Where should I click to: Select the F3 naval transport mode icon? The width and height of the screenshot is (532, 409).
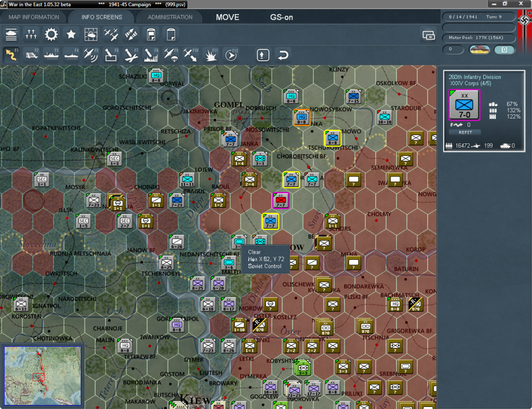[x=51, y=55]
